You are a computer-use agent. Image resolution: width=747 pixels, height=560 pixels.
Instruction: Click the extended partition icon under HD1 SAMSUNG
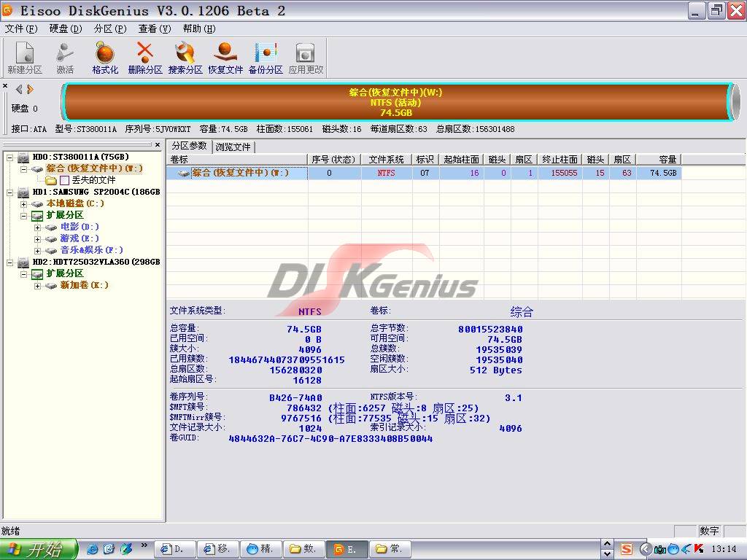[x=37, y=216]
